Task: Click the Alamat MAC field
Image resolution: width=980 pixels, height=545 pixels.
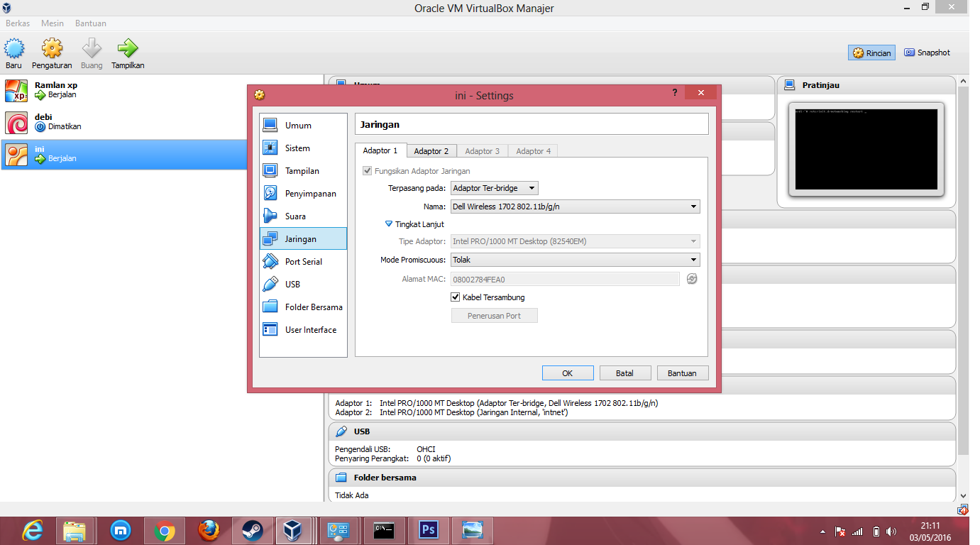Action: pos(565,279)
